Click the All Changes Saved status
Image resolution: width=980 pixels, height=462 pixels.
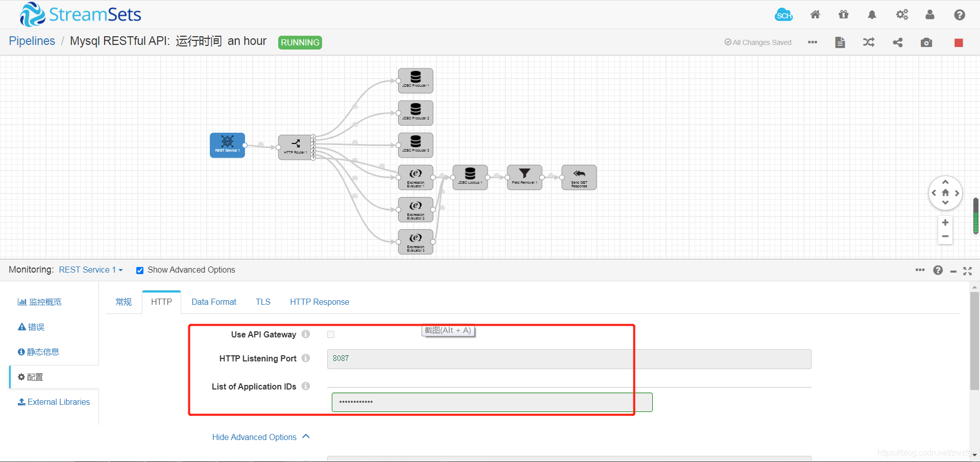(758, 42)
